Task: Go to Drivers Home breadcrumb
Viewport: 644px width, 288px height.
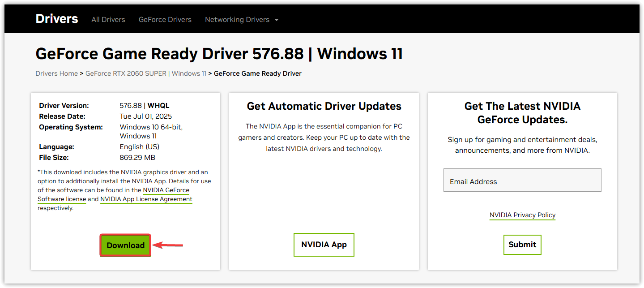Action: pos(56,73)
